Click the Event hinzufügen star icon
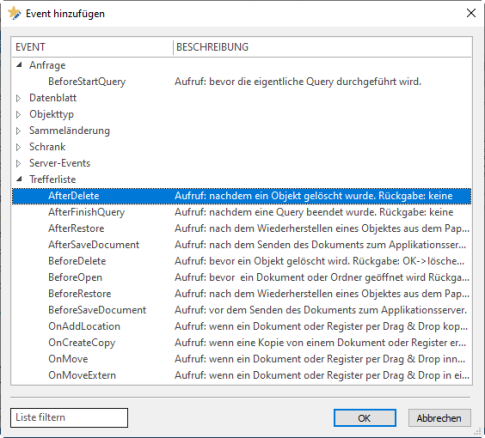This screenshot has height=438, width=485. (14, 13)
